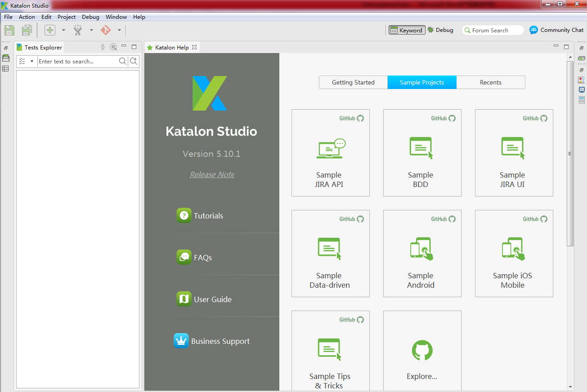Viewport: 587px width, 392px height.
Task: Maximize the Katalon Help editor area
Action: (566, 46)
